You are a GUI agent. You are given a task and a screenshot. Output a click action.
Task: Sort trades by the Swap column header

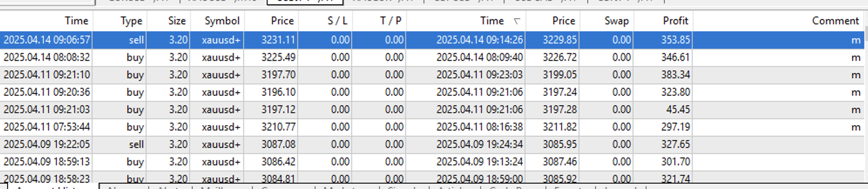pos(616,21)
